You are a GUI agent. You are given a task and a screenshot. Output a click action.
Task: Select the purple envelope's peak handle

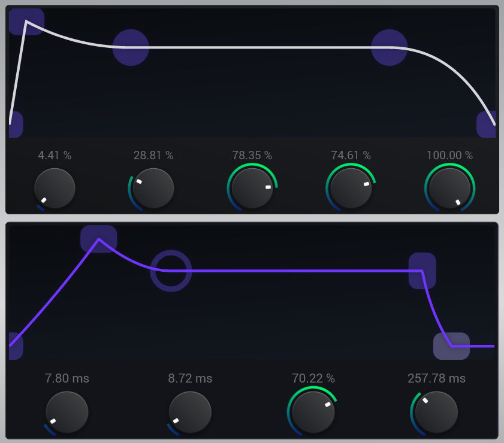pyautogui.click(x=99, y=239)
